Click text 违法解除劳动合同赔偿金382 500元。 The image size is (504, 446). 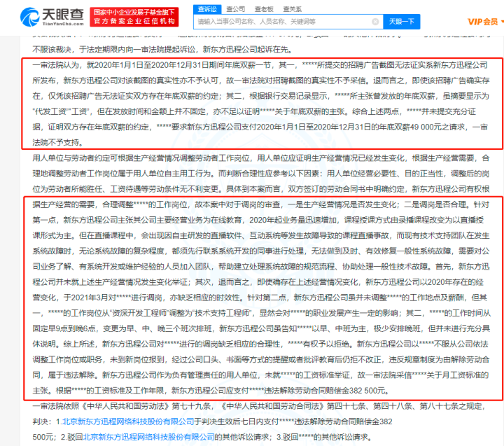click(x=326, y=391)
